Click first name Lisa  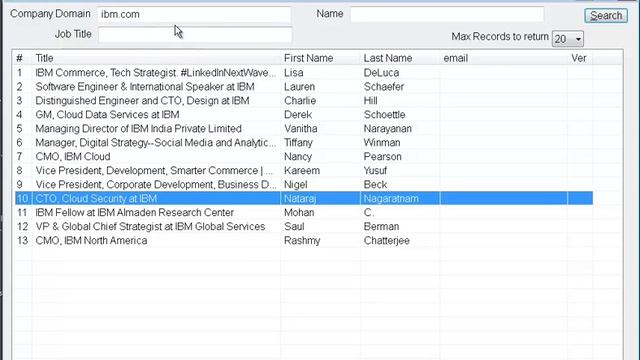293,73
